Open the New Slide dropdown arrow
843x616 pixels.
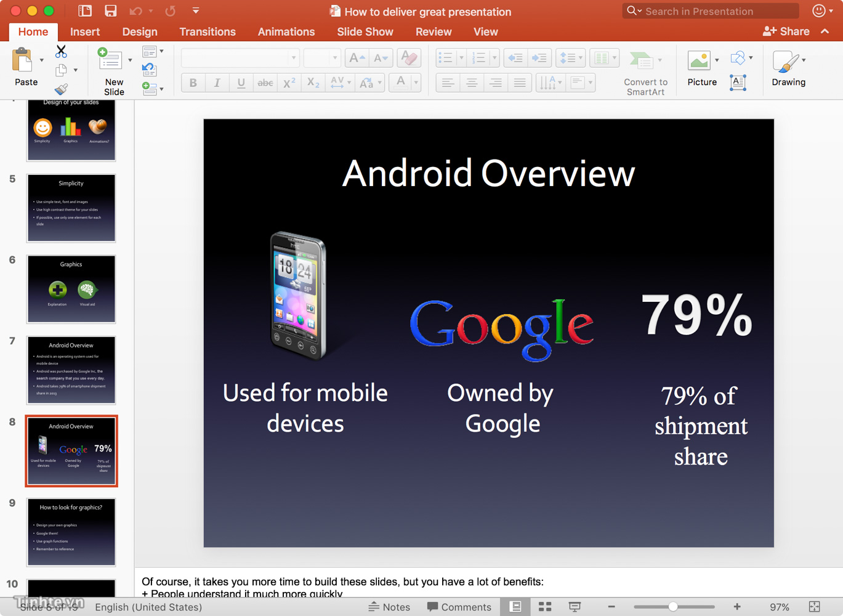tap(130, 60)
